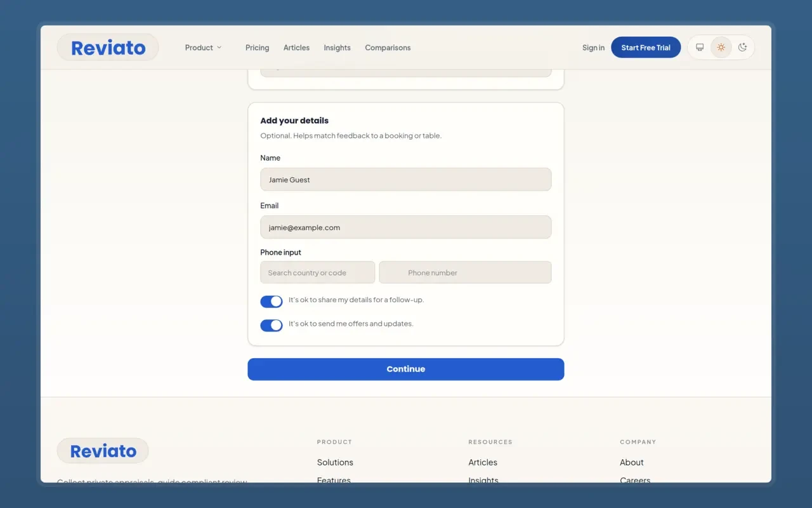Open the Search country or code combo box
This screenshot has height=508, width=812.
(317, 272)
